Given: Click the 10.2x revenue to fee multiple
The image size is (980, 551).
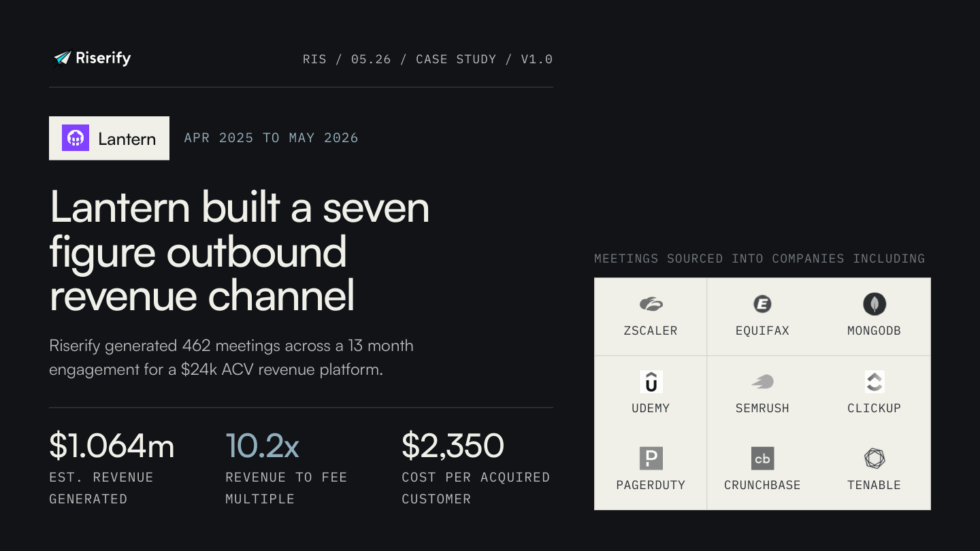Looking at the screenshot, I should (262, 446).
